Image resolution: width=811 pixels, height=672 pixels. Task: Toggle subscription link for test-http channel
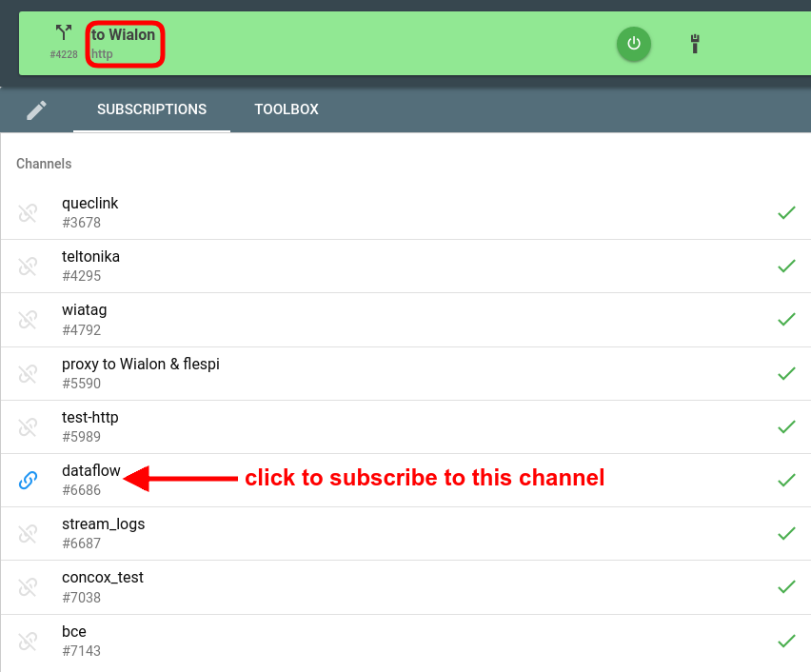[x=28, y=426]
